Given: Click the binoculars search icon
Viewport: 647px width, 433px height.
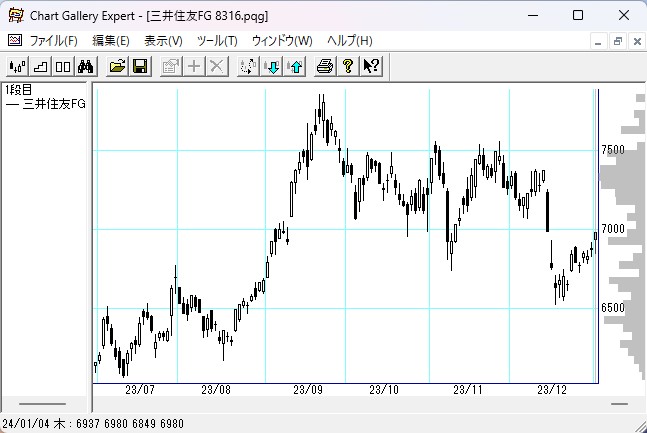Looking at the screenshot, I should tap(85, 67).
